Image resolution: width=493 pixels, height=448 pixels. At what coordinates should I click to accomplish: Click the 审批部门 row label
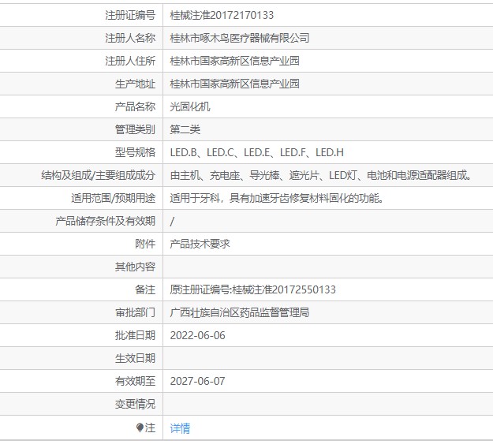click(135, 312)
